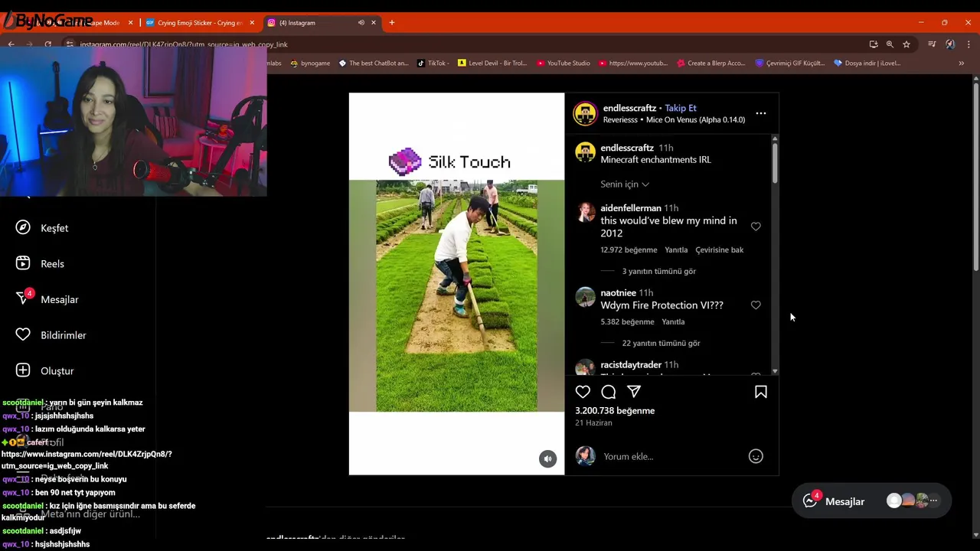Image resolution: width=980 pixels, height=551 pixels.
Task: Open Oluştur create post
Action: [x=46, y=370]
